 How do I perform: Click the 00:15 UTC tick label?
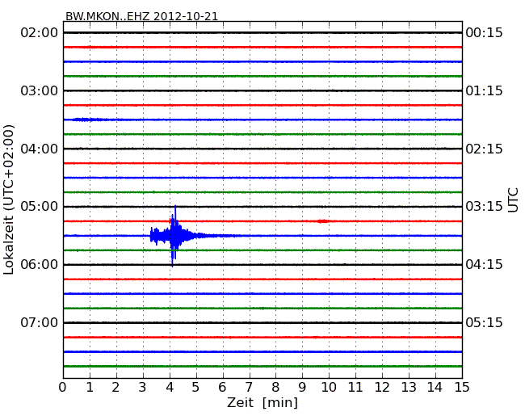click(484, 33)
